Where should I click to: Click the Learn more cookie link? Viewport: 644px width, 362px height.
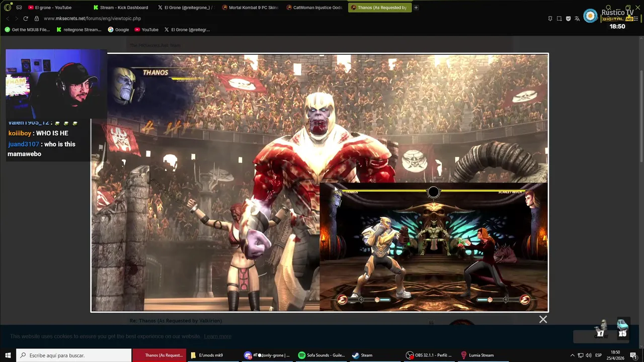(x=217, y=336)
